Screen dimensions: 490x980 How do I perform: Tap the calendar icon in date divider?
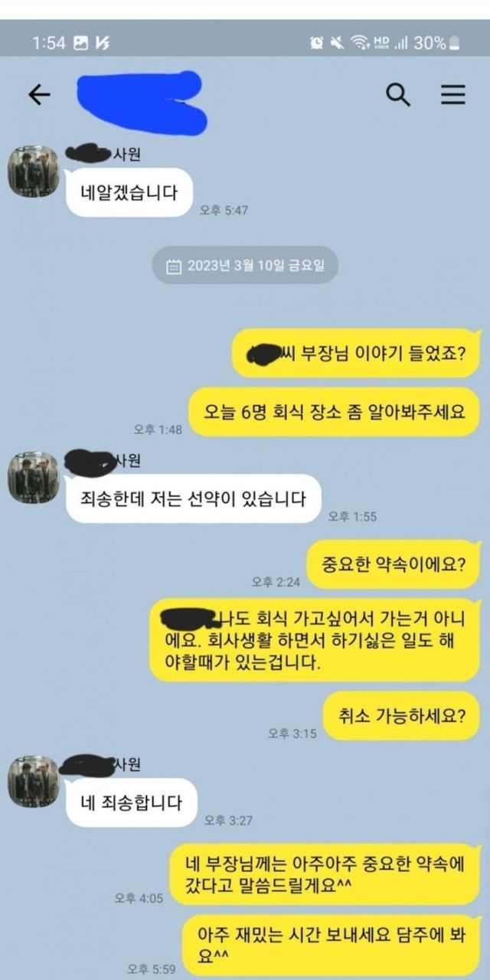pyautogui.click(x=174, y=266)
